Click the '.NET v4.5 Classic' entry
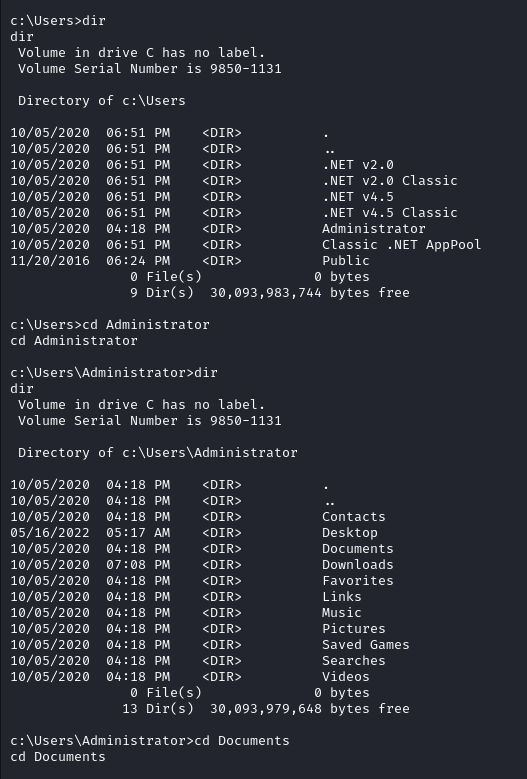 click(389, 213)
